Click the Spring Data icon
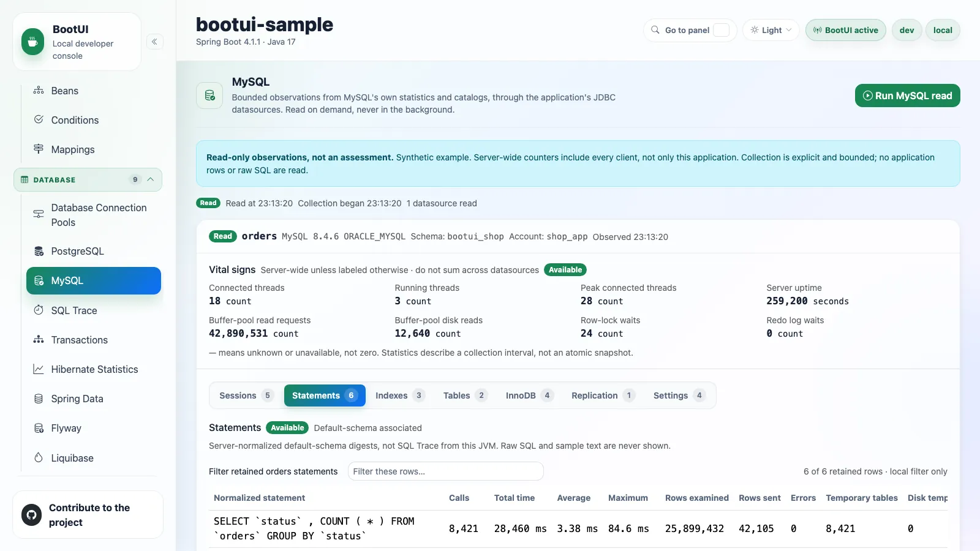980x551 pixels. 39,399
